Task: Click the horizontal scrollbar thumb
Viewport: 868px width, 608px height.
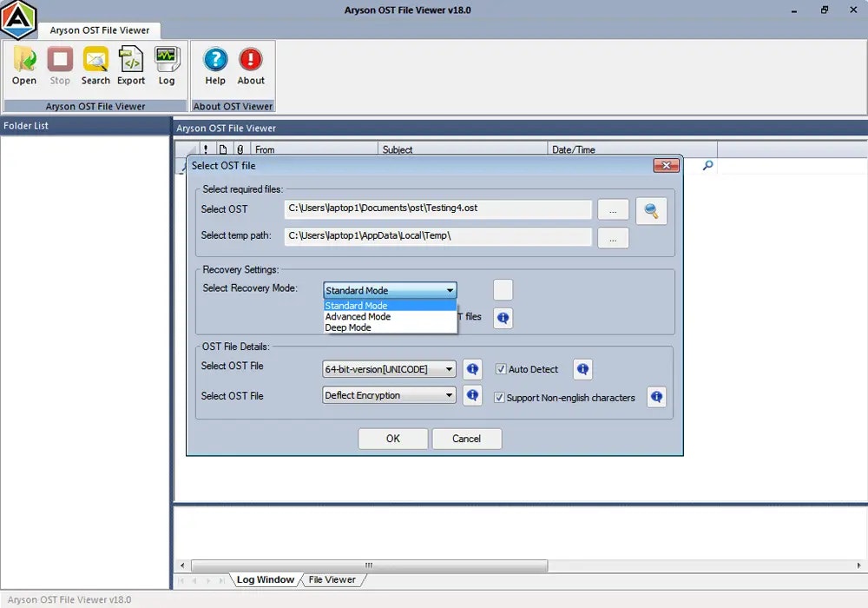Action: [369, 565]
